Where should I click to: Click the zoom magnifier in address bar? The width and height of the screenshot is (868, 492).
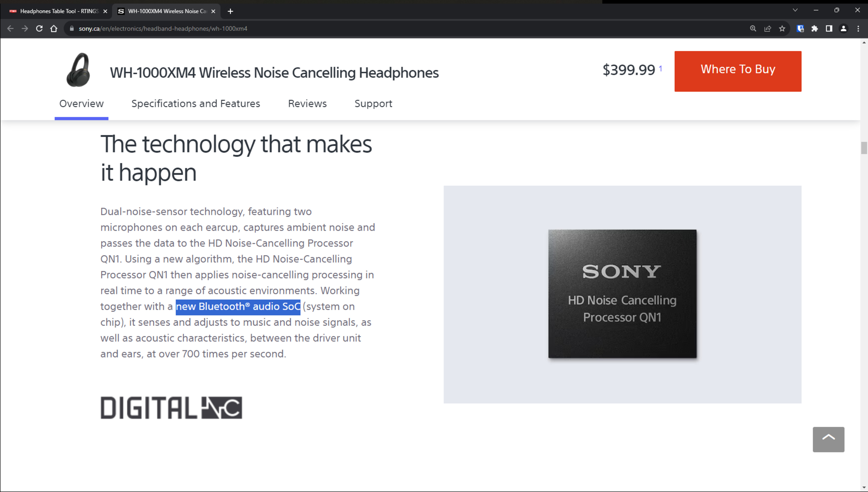tap(753, 29)
